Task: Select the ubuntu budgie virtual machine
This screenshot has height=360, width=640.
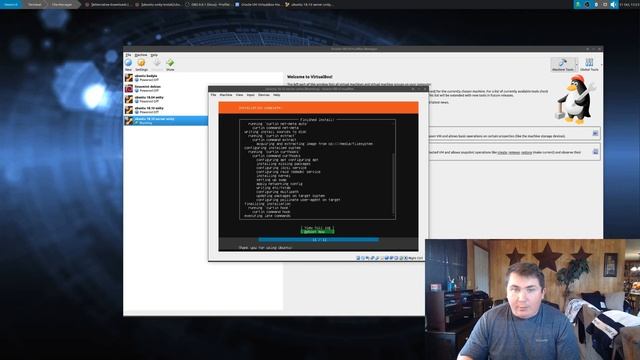Action: [166, 78]
